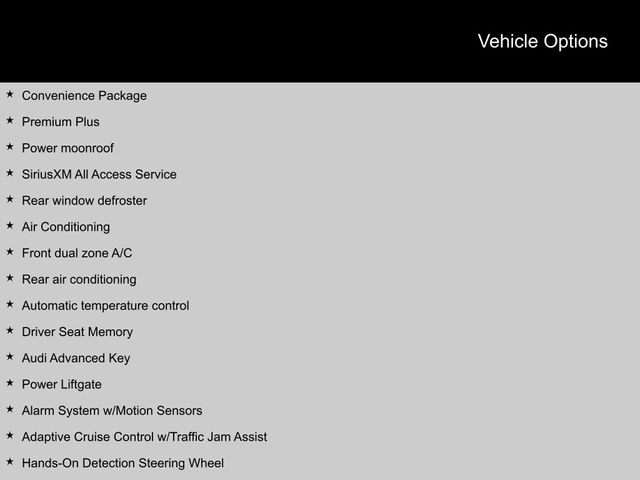
Task: Click the star icon next to Power moonroof
Action: pos(9,147)
